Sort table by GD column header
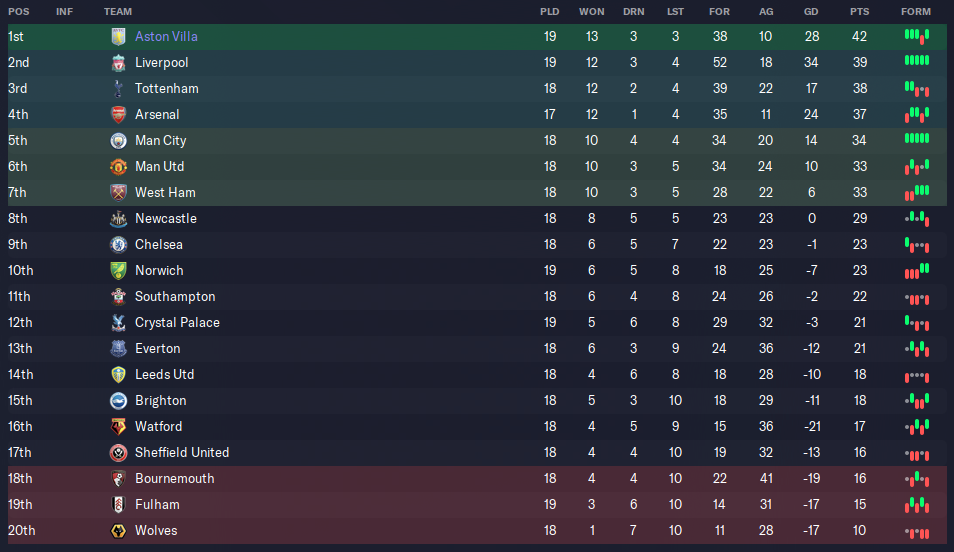Screen dimensions: 954x552 (811, 12)
